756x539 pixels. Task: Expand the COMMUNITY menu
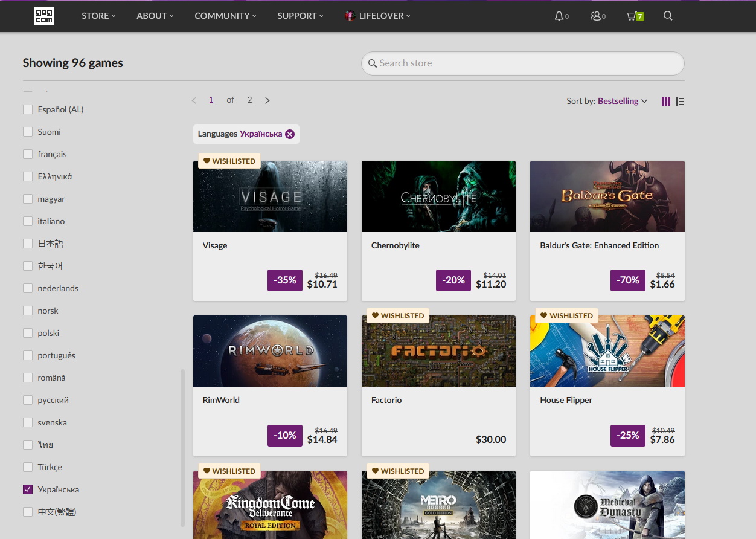(225, 16)
